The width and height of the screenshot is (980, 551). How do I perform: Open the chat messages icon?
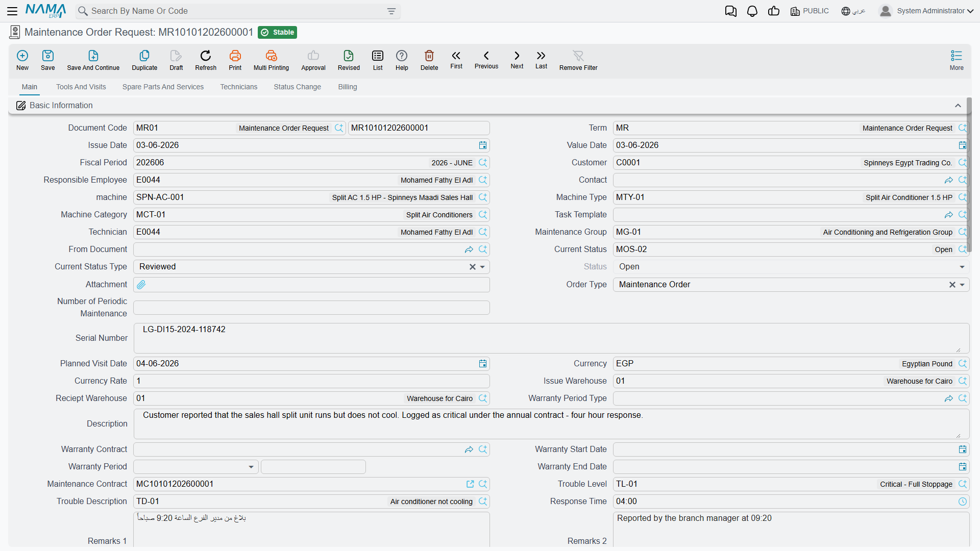[731, 11]
